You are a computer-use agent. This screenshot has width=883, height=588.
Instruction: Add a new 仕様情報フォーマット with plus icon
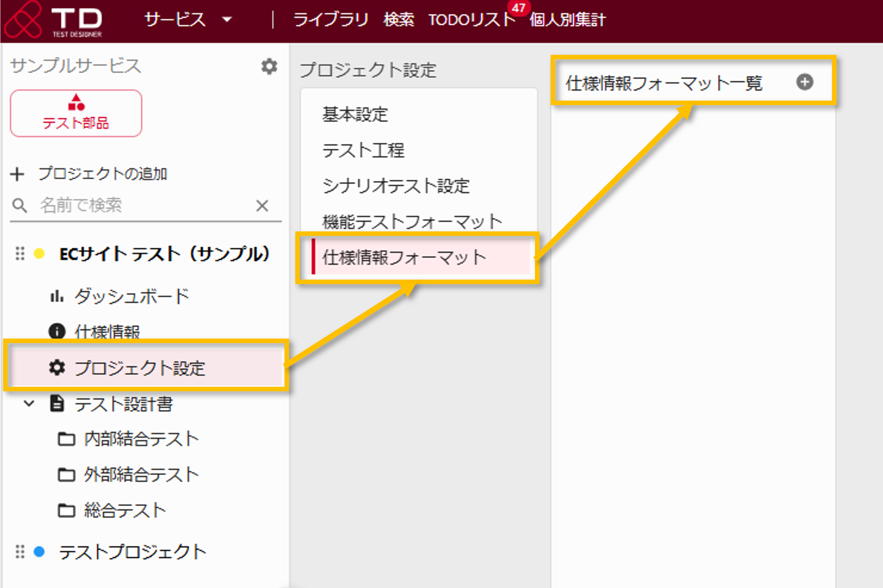[x=805, y=82]
